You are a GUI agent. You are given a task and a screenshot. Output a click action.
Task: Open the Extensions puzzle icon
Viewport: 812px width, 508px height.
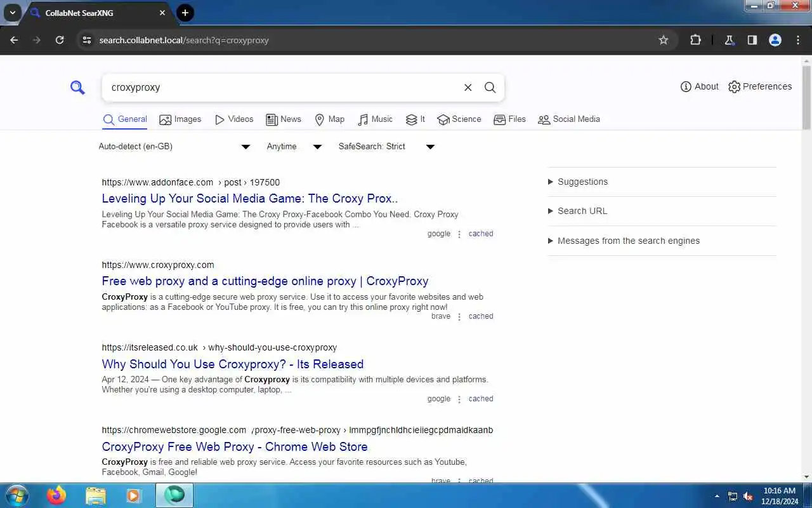coord(695,40)
